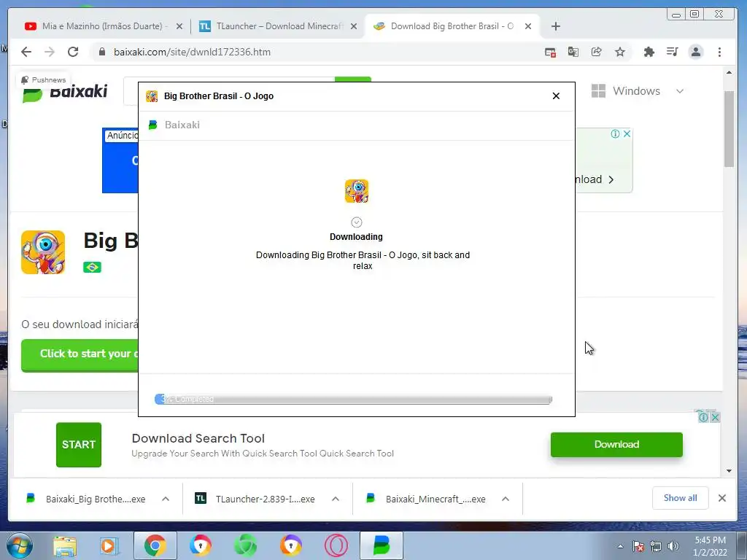
Task: Close the Big Brother Brasil downloader dialog
Action: pyautogui.click(x=556, y=96)
